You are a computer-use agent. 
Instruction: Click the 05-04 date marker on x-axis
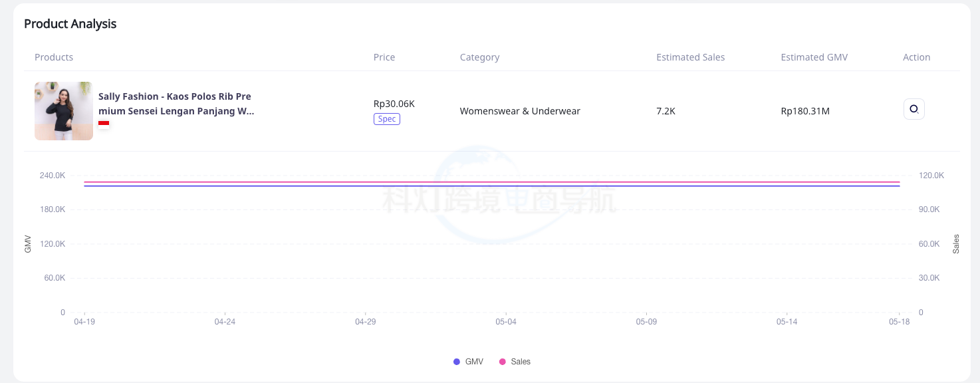(x=506, y=322)
